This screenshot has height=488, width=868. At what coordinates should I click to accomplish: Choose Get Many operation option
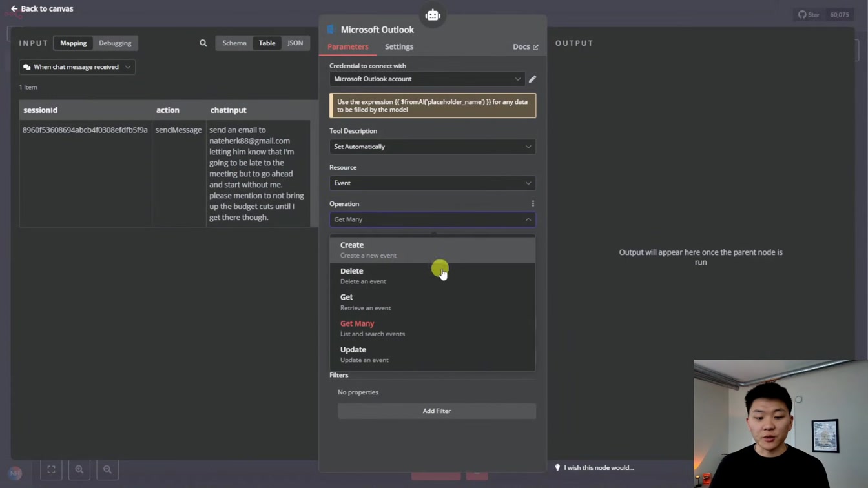tap(432, 329)
